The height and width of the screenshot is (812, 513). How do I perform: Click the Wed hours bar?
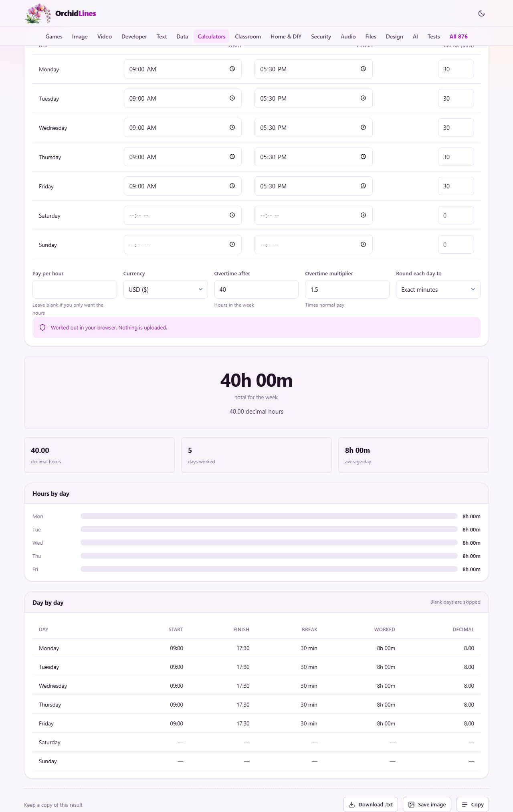(269, 543)
